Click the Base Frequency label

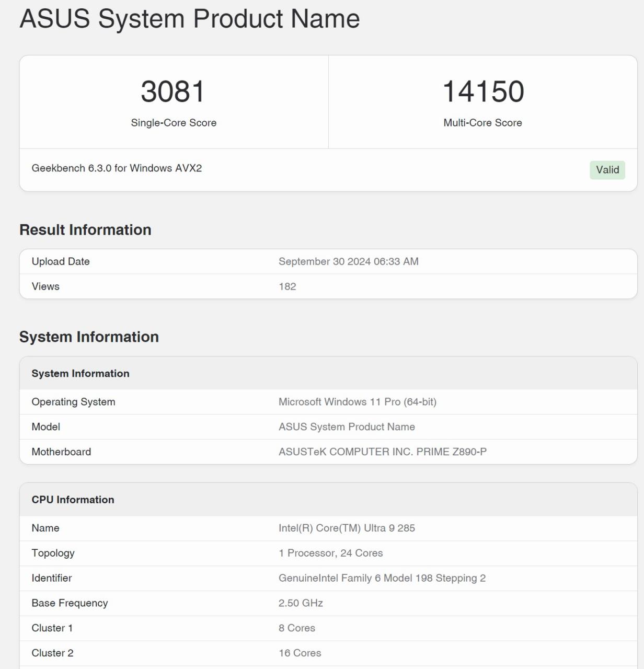[x=70, y=603]
